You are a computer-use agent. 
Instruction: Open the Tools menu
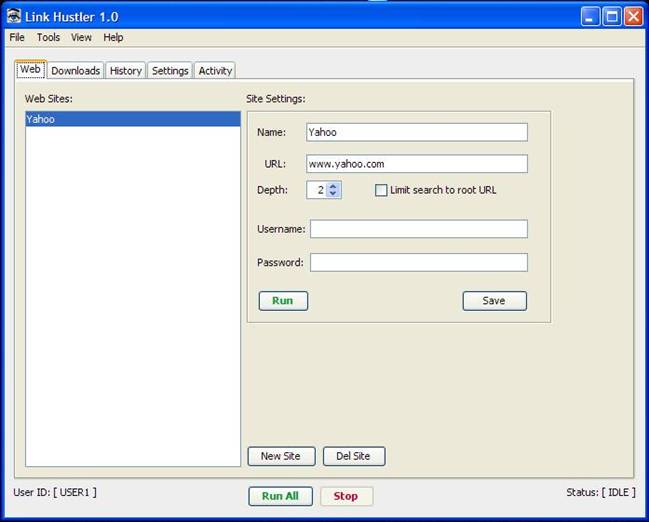coord(48,37)
